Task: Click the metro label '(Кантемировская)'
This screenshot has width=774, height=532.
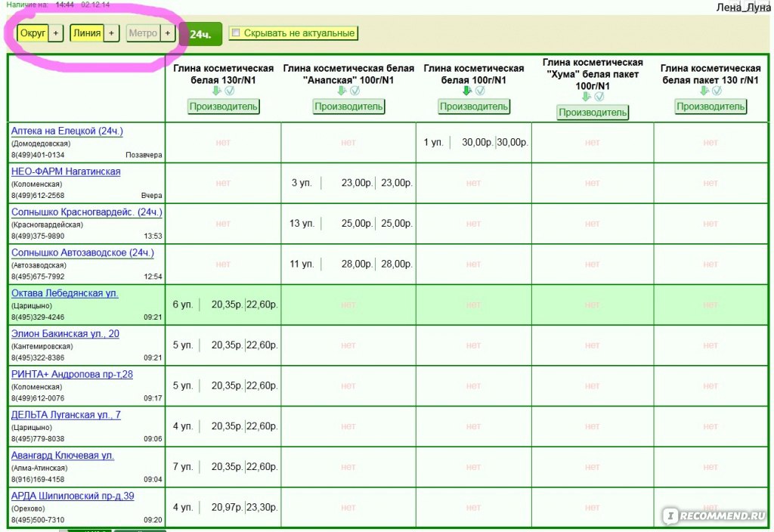Action: (42, 346)
